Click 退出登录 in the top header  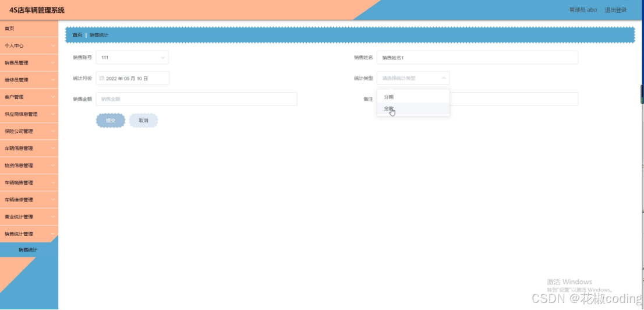615,10
